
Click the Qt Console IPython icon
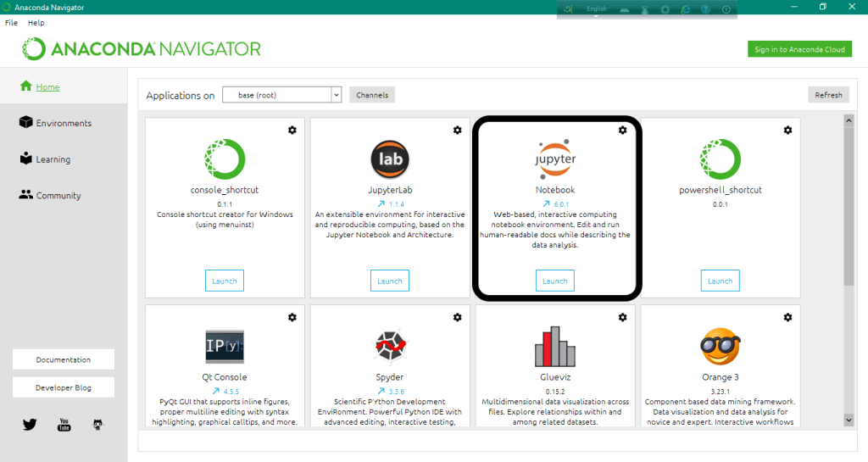(x=225, y=346)
